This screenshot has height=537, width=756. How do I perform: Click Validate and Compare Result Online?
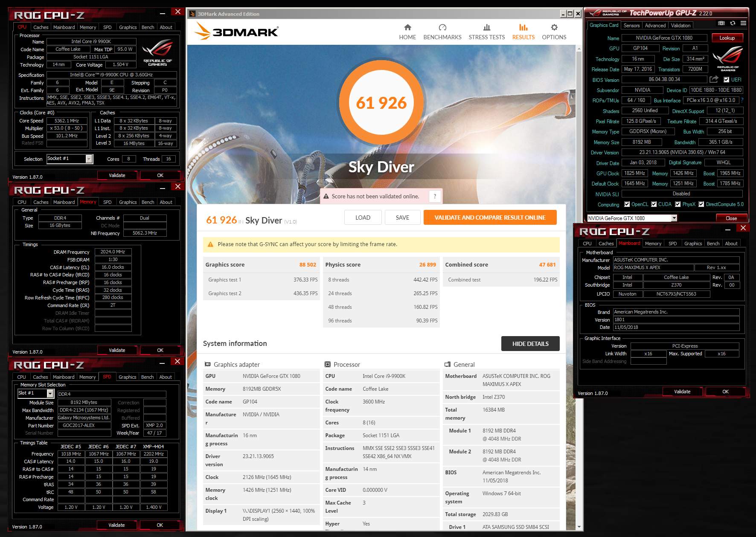tap(490, 218)
